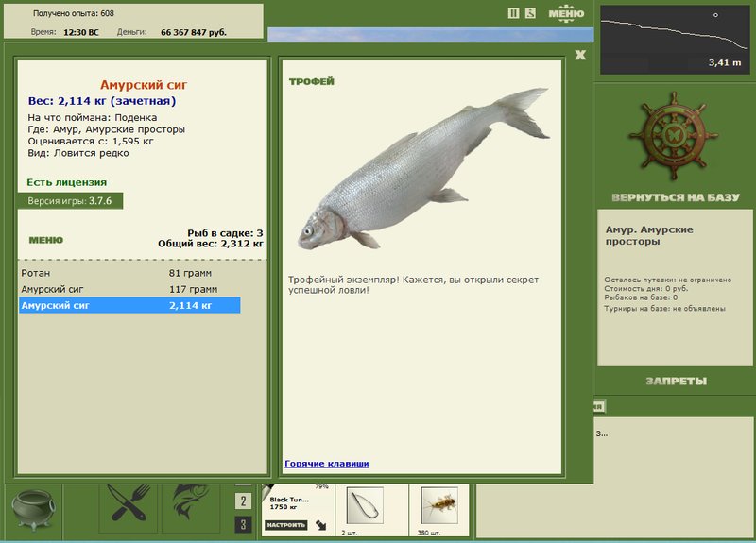Click ВЕРНУТЬСЯ НА БАЗУ
The image size is (756, 543).
[x=675, y=197]
